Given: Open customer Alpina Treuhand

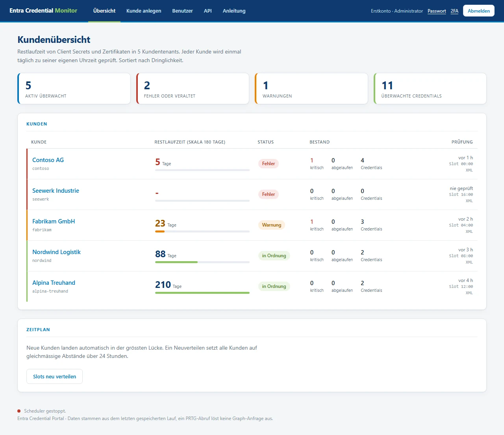Looking at the screenshot, I should [x=54, y=283].
